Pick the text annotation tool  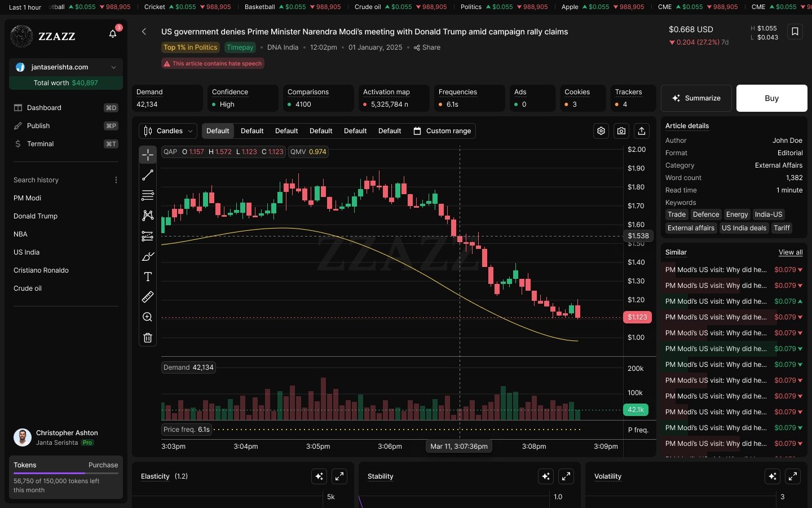tap(148, 277)
